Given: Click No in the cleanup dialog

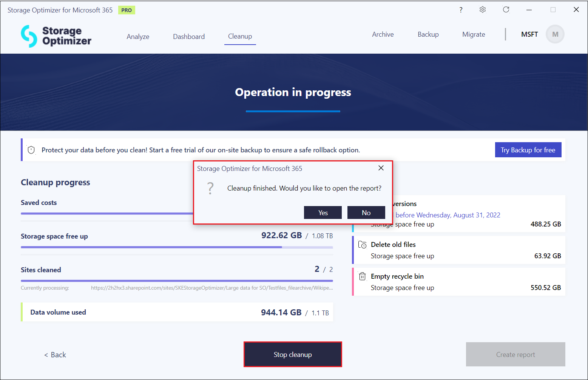Looking at the screenshot, I should click(366, 212).
